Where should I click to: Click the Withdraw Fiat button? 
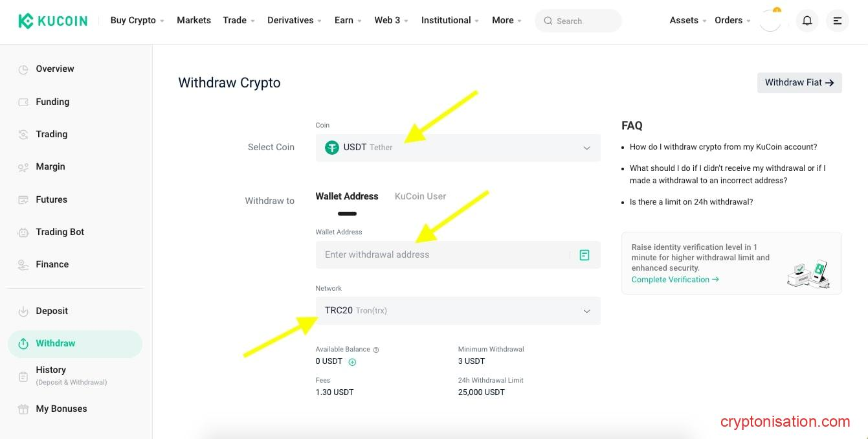point(799,83)
